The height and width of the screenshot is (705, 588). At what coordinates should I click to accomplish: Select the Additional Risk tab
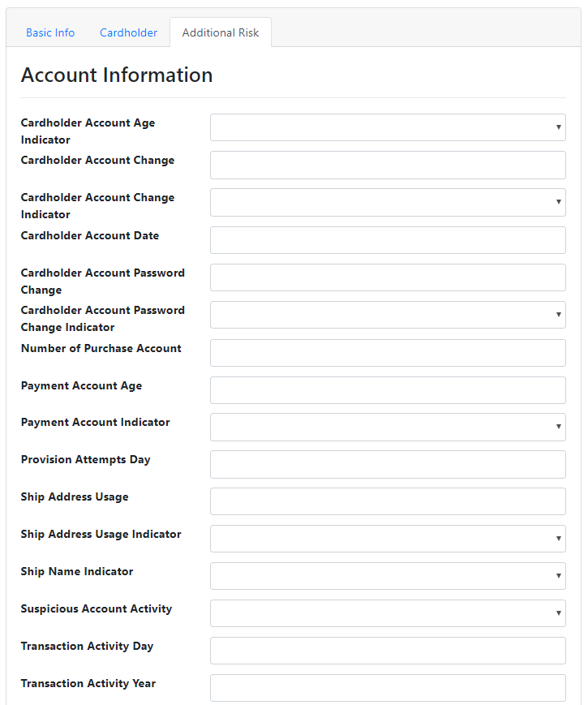(x=221, y=32)
